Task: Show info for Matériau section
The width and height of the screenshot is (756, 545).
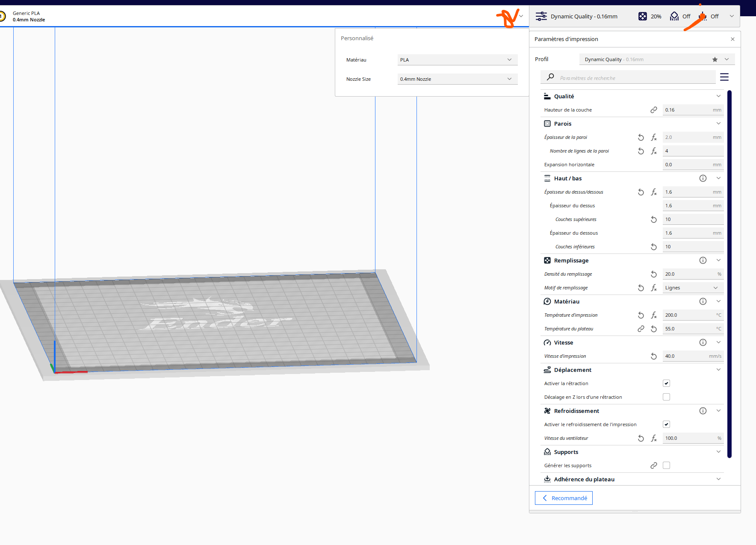Action: (703, 301)
